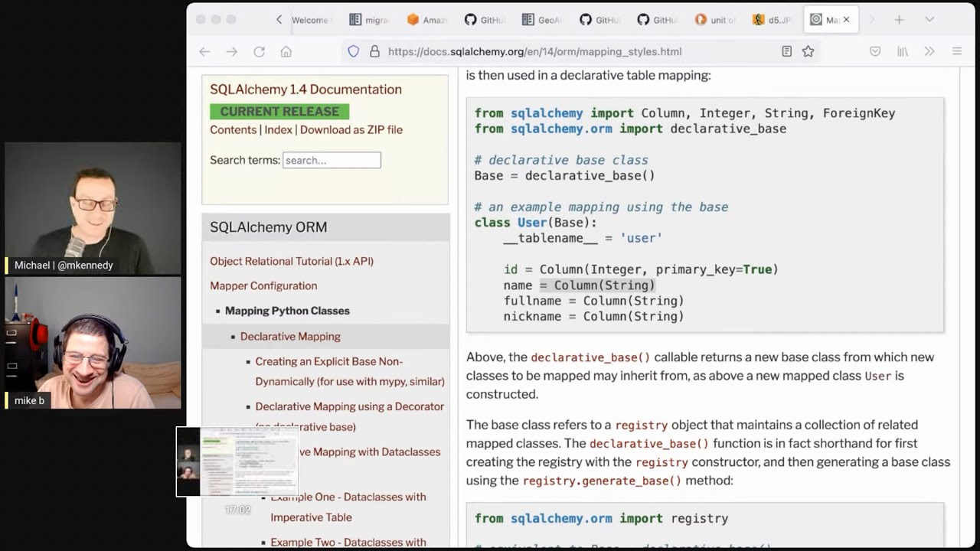Viewport: 980px width, 551px height.
Task: Switch to the unit tab with DuckDuckGo icon
Action: click(712, 20)
